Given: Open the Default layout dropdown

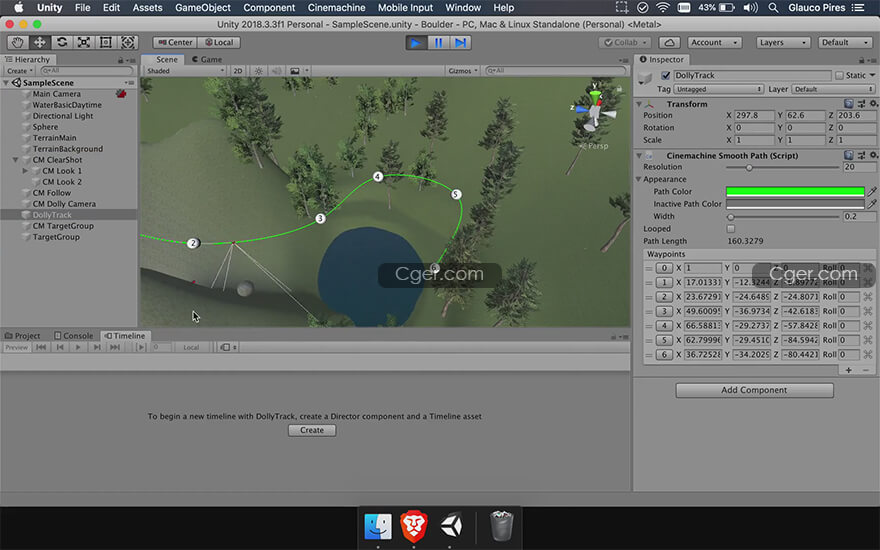Looking at the screenshot, I should pos(844,43).
